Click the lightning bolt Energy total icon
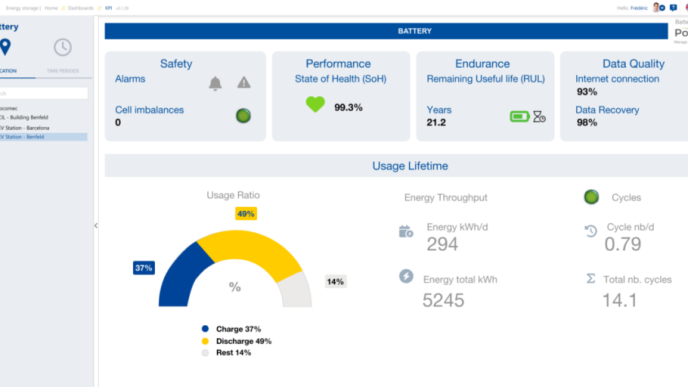The width and height of the screenshot is (688, 387). 406,276
